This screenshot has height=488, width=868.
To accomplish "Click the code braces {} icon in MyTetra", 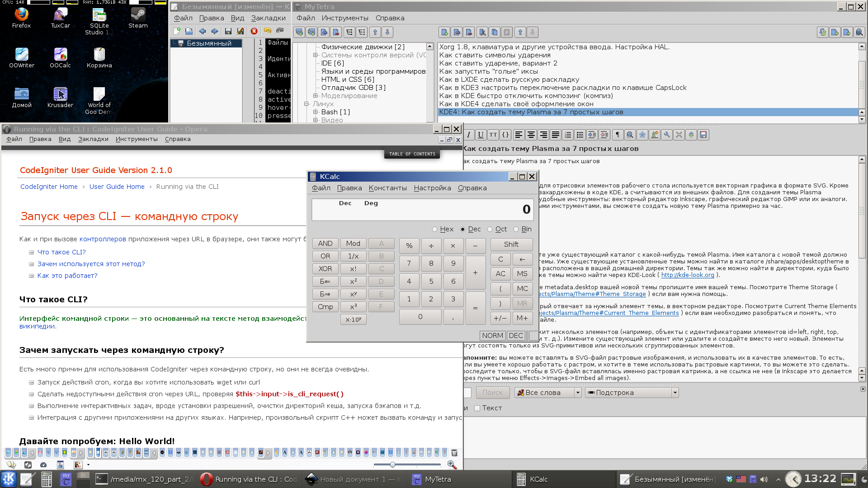I will [x=505, y=135].
